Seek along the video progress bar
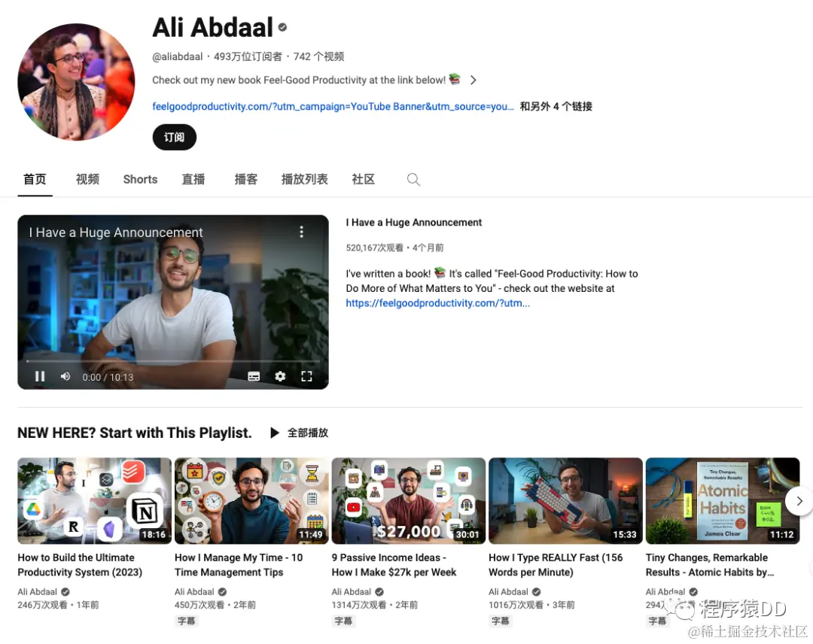Screen dimensions: 813x644 pyautogui.click(x=172, y=361)
